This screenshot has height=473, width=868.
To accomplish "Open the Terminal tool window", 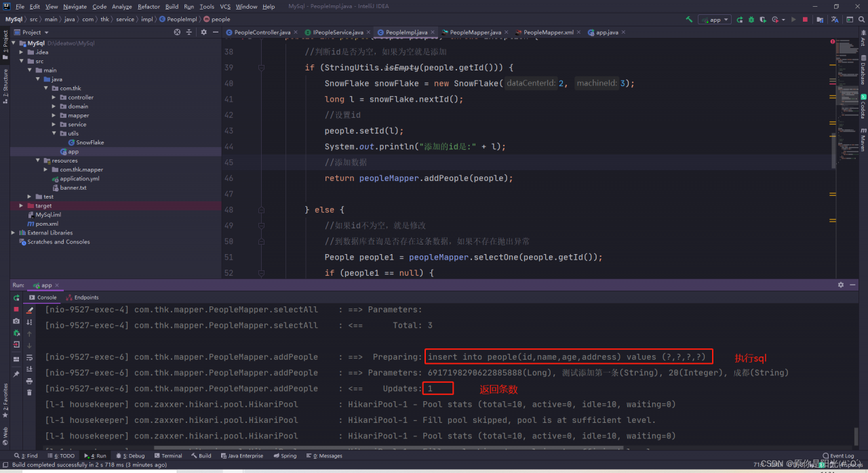I will [x=167, y=456].
